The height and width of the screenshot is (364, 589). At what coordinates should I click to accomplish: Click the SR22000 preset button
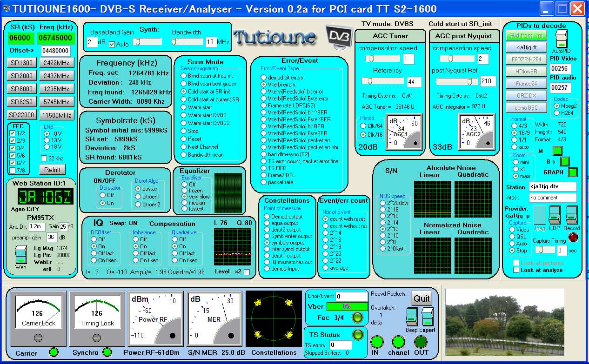pyautogui.click(x=21, y=115)
